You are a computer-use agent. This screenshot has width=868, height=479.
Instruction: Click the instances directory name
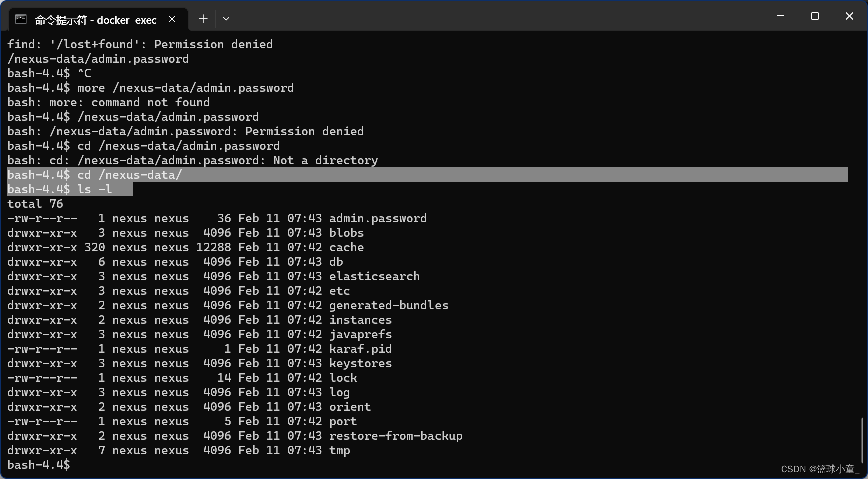tap(360, 320)
